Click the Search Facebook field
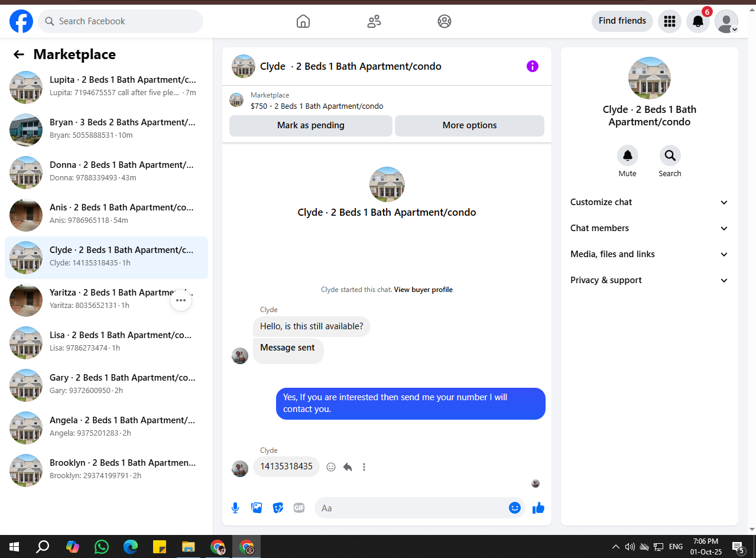The height and width of the screenshot is (558, 756). pos(121,21)
